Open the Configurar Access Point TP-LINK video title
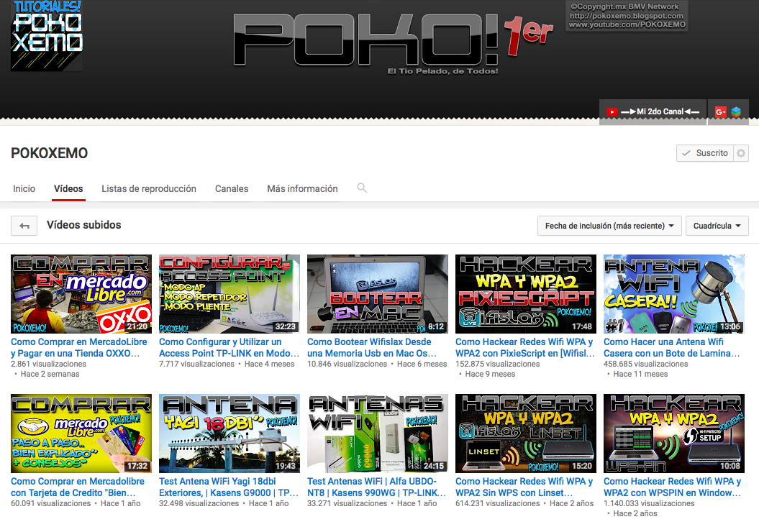This screenshot has width=759, height=532. (x=229, y=347)
